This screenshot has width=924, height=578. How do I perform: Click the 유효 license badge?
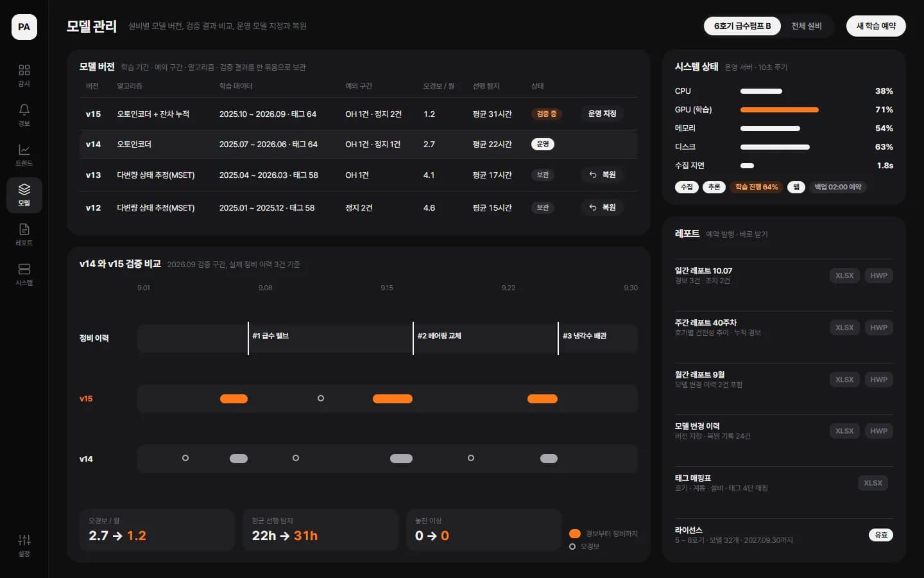(x=881, y=535)
